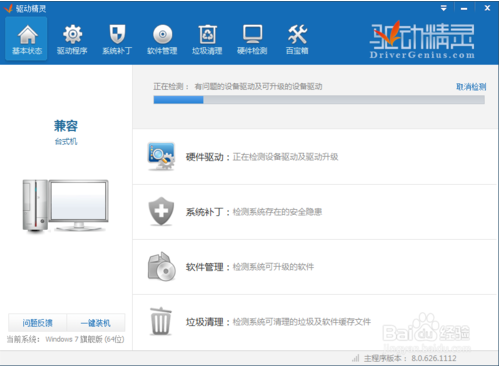Screen dimensions: 499x368
Task: Click the 问题反馈 button
Action: click(37, 323)
